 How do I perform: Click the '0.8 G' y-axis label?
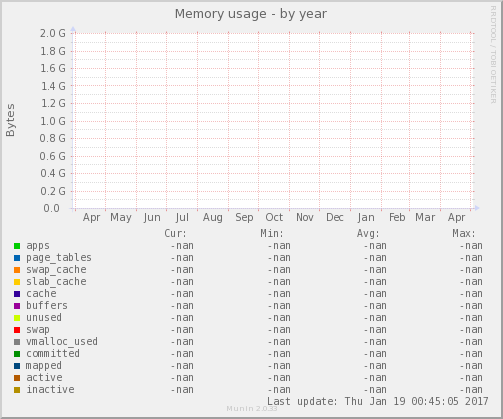click(x=53, y=138)
